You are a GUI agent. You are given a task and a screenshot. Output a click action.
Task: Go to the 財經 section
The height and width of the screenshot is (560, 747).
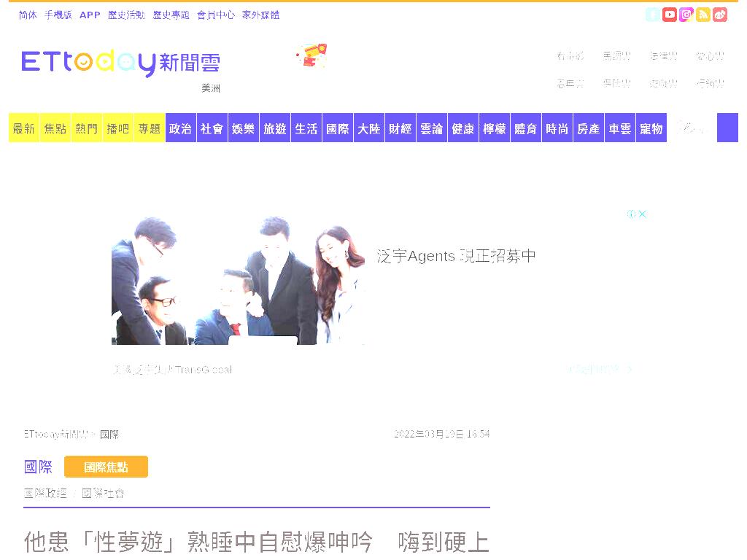(400, 128)
